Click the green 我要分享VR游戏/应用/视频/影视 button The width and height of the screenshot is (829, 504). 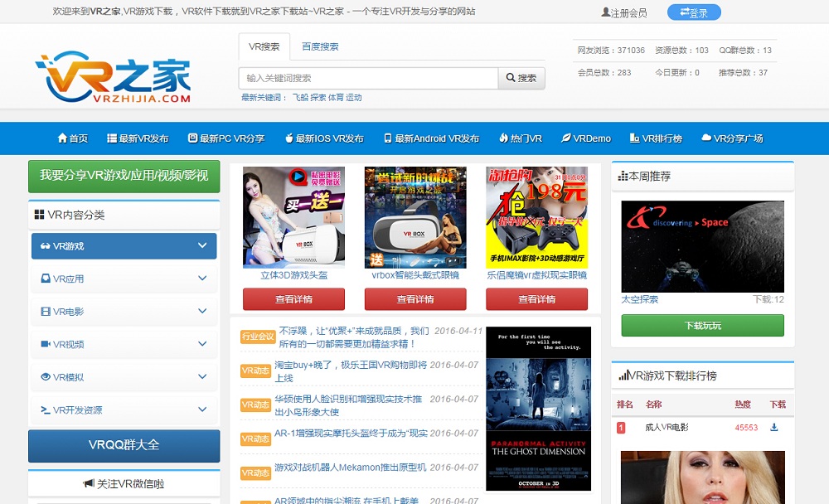124,176
